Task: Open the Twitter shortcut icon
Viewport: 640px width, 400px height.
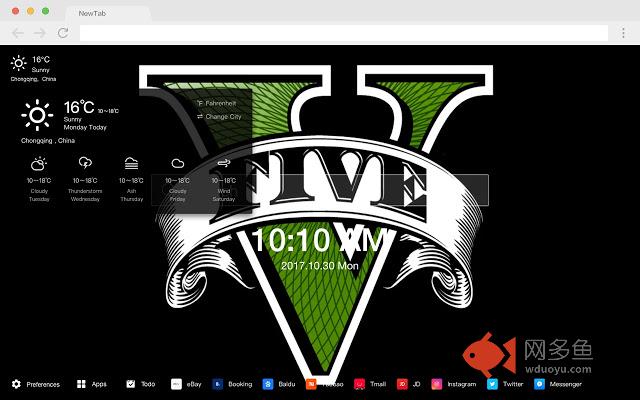Action: click(x=492, y=384)
